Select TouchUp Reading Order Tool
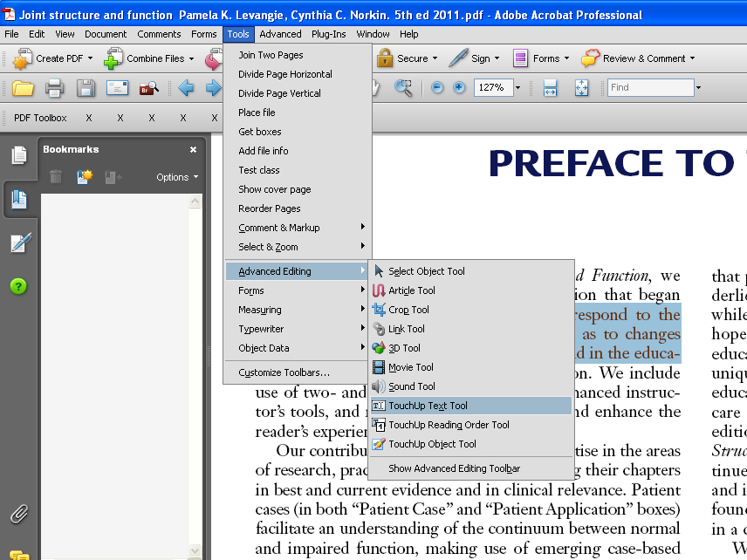 click(471, 425)
